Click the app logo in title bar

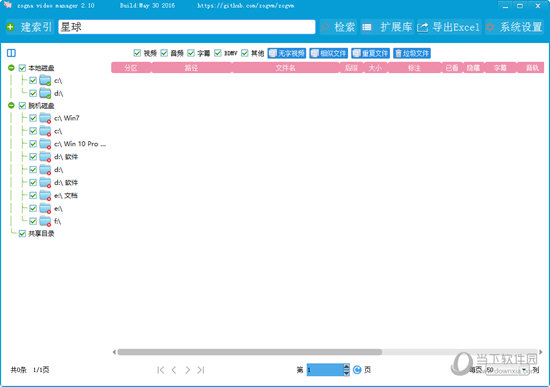coord(8,5)
